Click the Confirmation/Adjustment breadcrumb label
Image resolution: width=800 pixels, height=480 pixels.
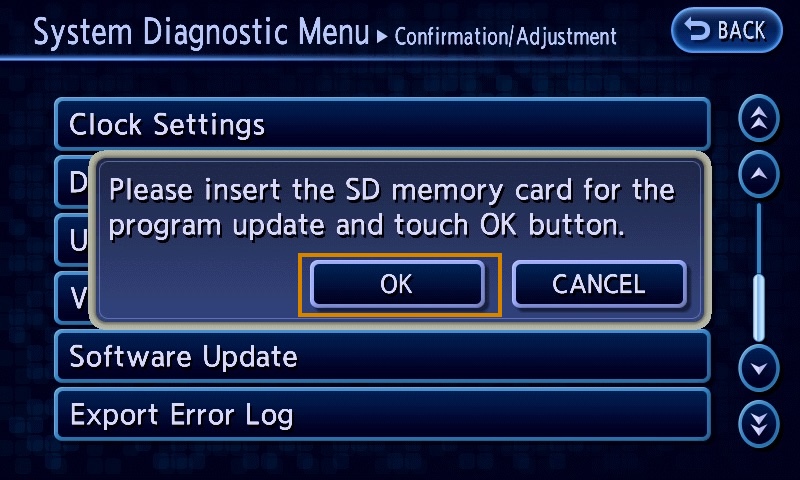point(506,37)
